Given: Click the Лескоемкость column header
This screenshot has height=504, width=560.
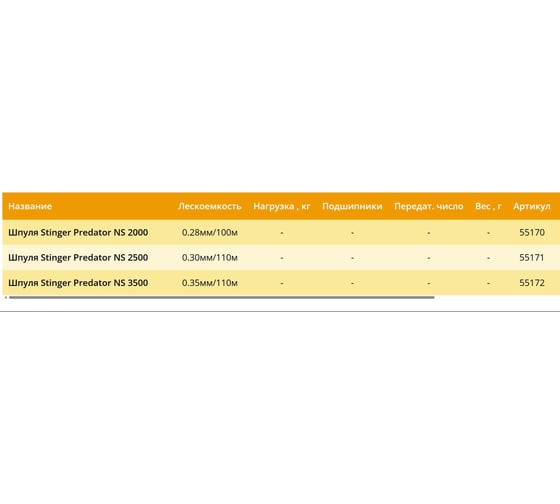Looking at the screenshot, I should (210, 206).
